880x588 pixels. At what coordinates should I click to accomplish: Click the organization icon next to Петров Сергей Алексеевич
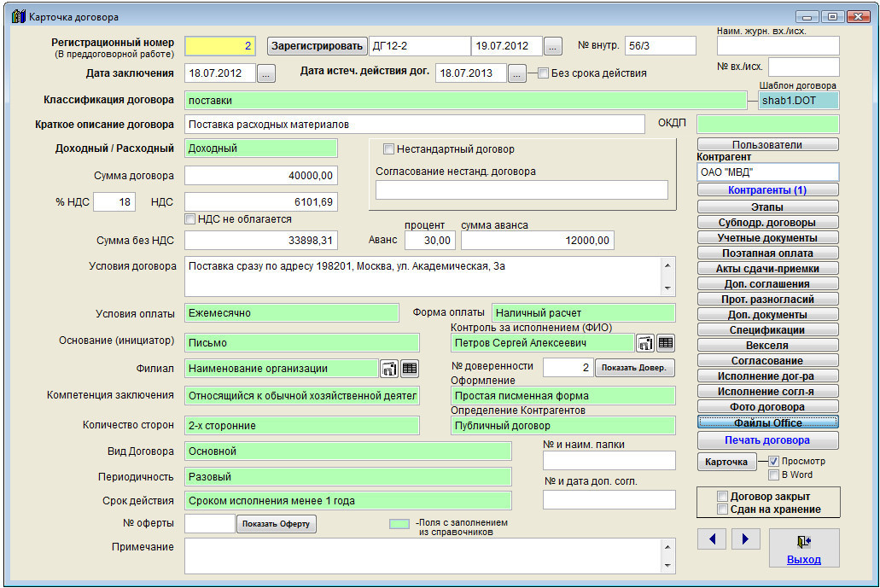point(646,343)
